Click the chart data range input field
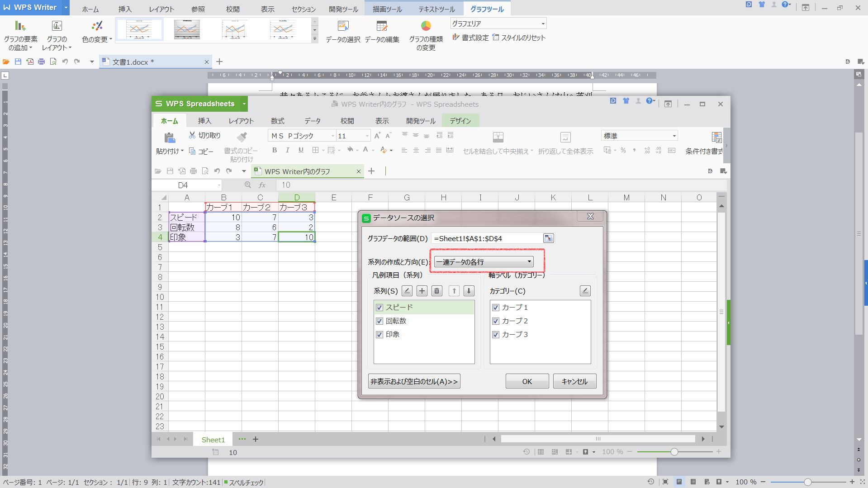The image size is (868, 488). point(487,238)
